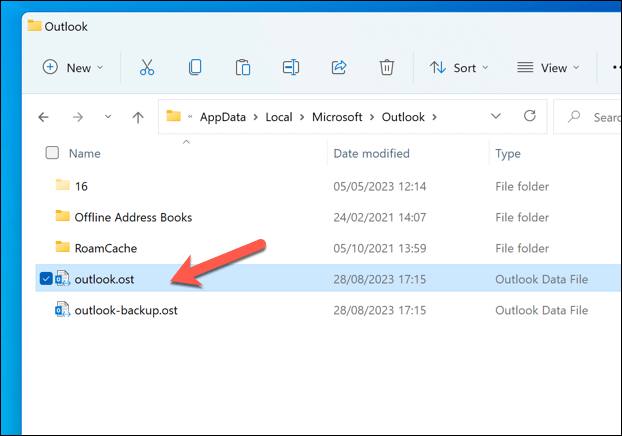
Task: Go forward with the right arrow
Action: pyautogui.click(x=78, y=117)
